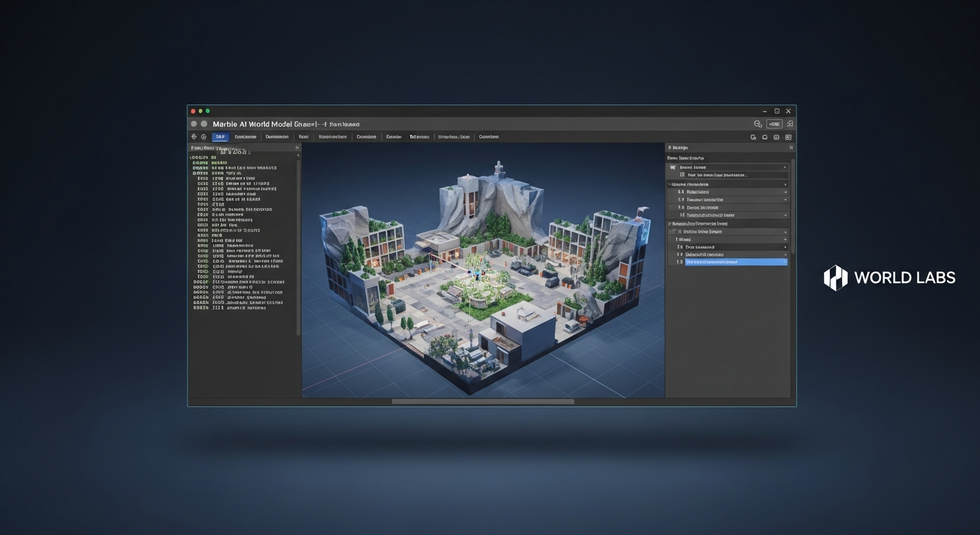Expand the blue highlighted row's dropdown arrow
The image size is (980, 535).
[x=785, y=262]
